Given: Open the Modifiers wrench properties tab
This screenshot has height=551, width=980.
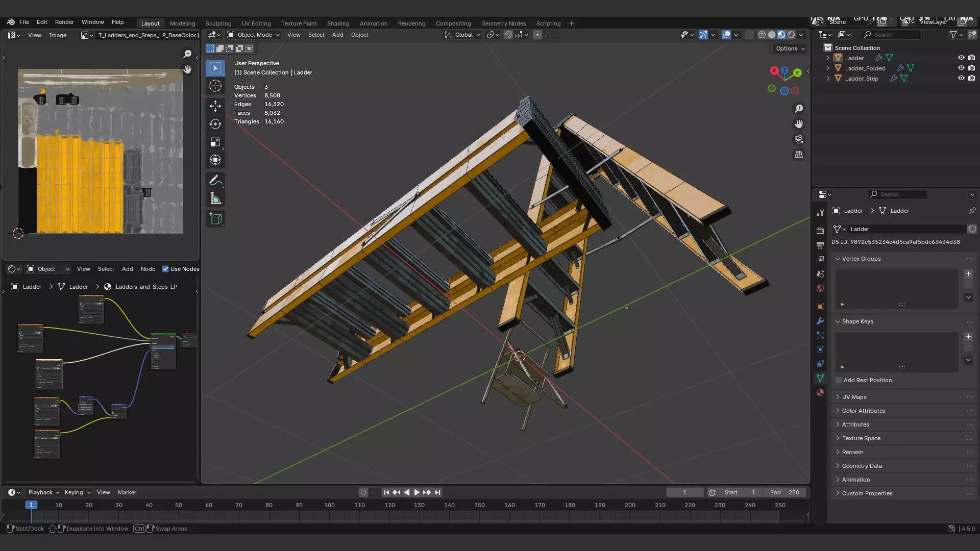Looking at the screenshot, I should click(820, 321).
